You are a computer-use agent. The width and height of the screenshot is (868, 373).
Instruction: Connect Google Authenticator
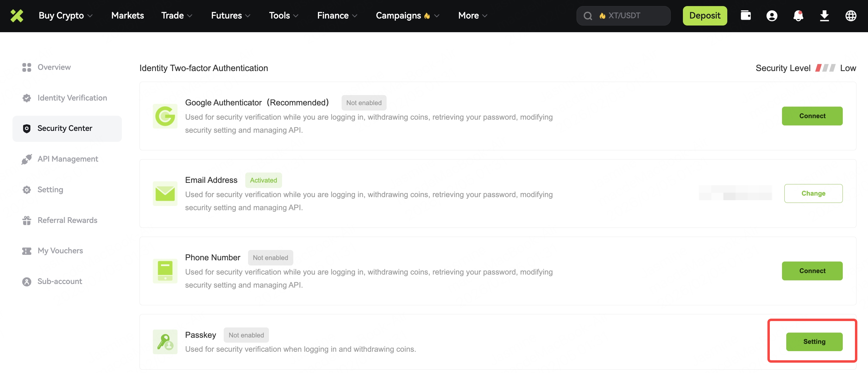pyautogui.click(x=812, y=116)
